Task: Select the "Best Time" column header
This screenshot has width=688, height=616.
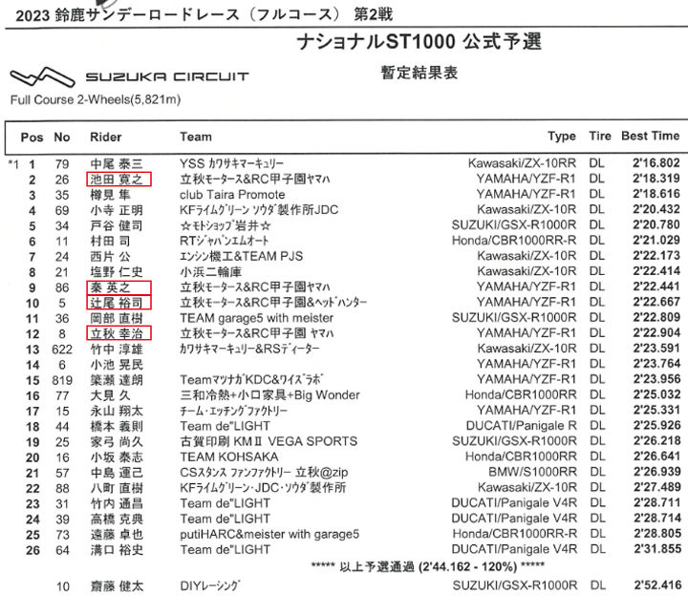Action: [x=651, y=136]
